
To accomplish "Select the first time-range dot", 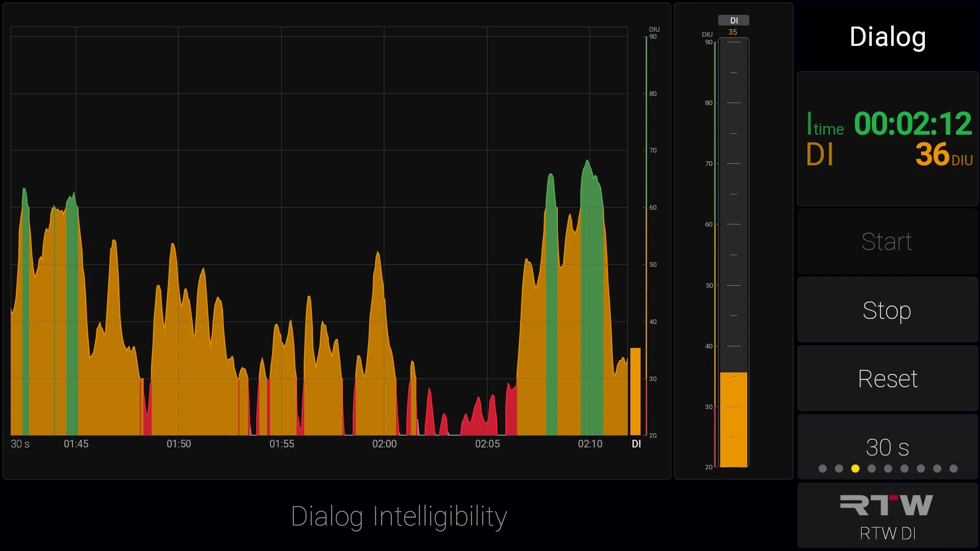I will [822, 468].
